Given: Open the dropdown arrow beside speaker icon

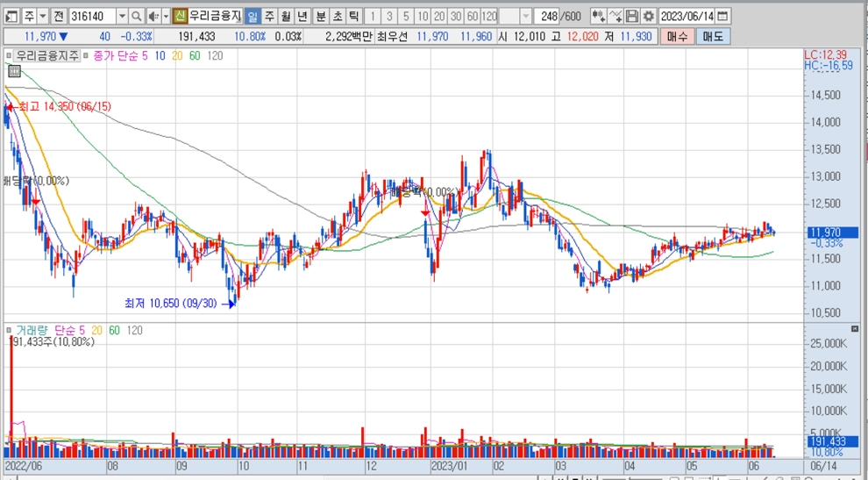Looking at the screenshot, I should coord(166,16).
